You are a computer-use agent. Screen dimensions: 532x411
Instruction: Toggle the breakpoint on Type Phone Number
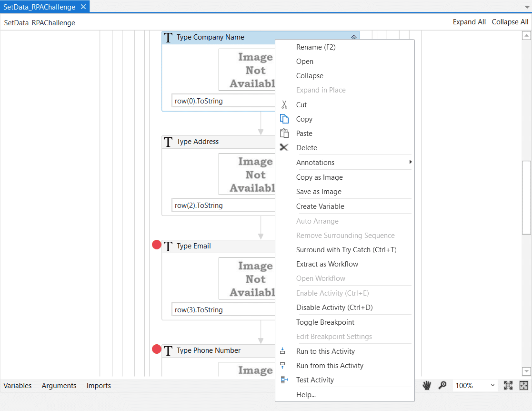click(156, 349)
